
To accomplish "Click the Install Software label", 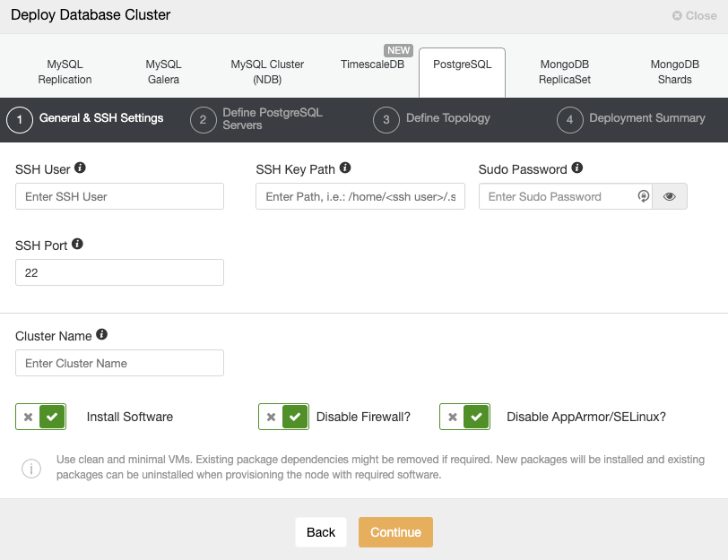I will click(x=129, y=417).
